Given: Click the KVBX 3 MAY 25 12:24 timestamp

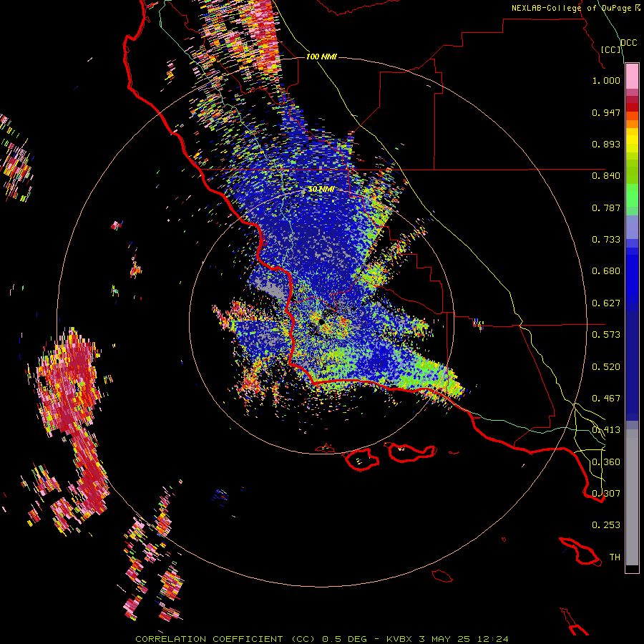Looking at the screenshot, I should (x=447, y=639).
